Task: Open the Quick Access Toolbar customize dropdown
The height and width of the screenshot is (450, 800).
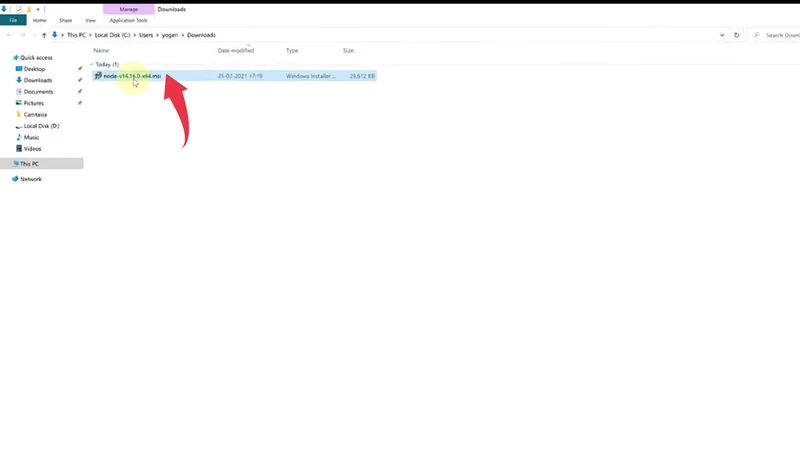Action: tap(39, 9)
